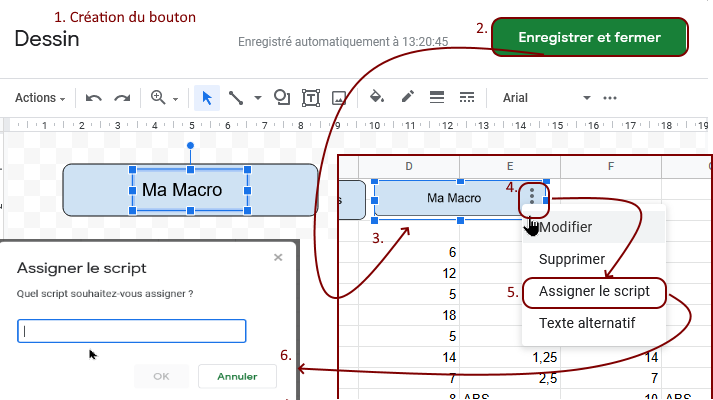The image size is (713, 400).
Task: Open the border color pencil tool
Action: pyautogui.click(x=407, y=96)
